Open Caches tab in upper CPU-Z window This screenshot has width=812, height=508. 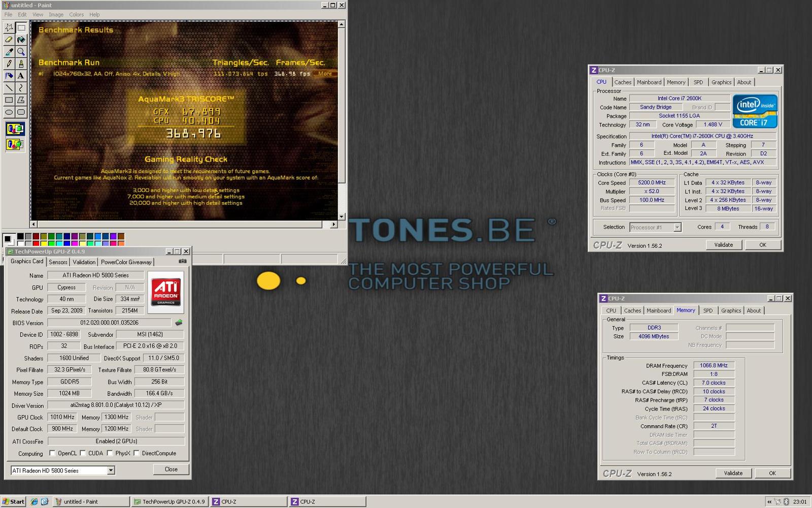click(x=623, y=82)
